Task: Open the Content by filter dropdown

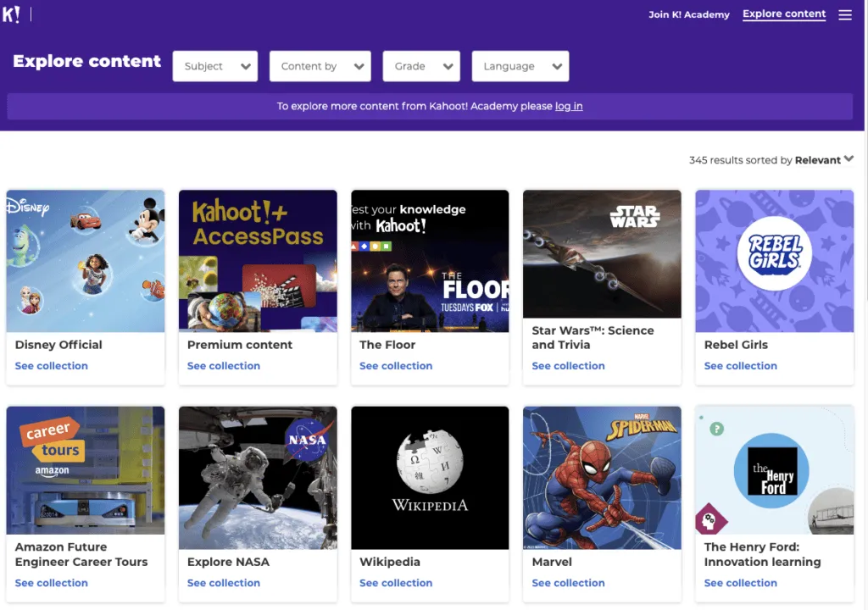Action: tap(320, 66)
